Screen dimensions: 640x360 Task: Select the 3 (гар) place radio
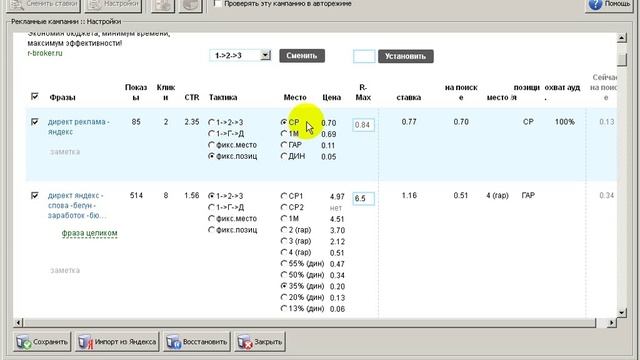[284, 241]
